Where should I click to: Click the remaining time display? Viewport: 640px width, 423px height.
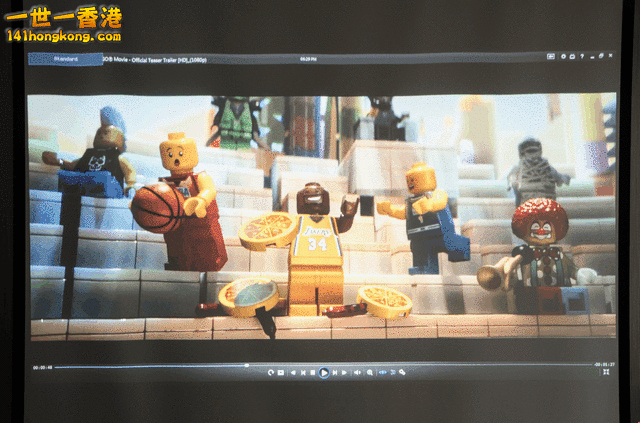pyautogui.click(x=603, y=364)
